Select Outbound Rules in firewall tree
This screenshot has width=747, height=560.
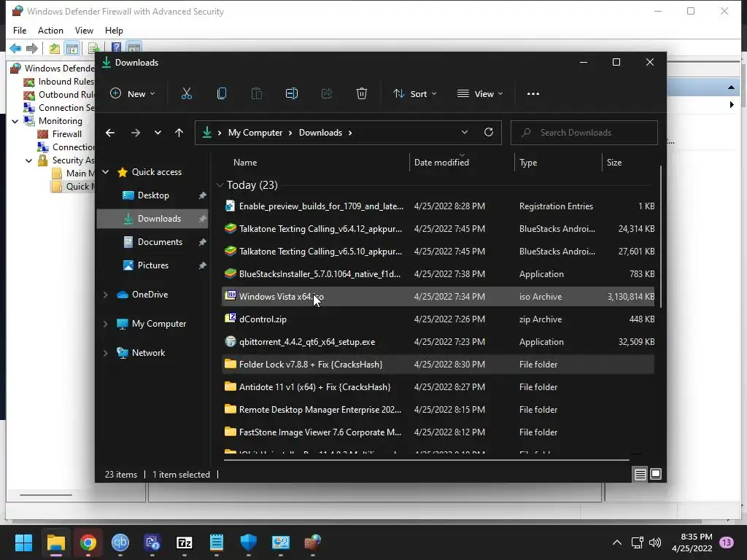(59, 95)
